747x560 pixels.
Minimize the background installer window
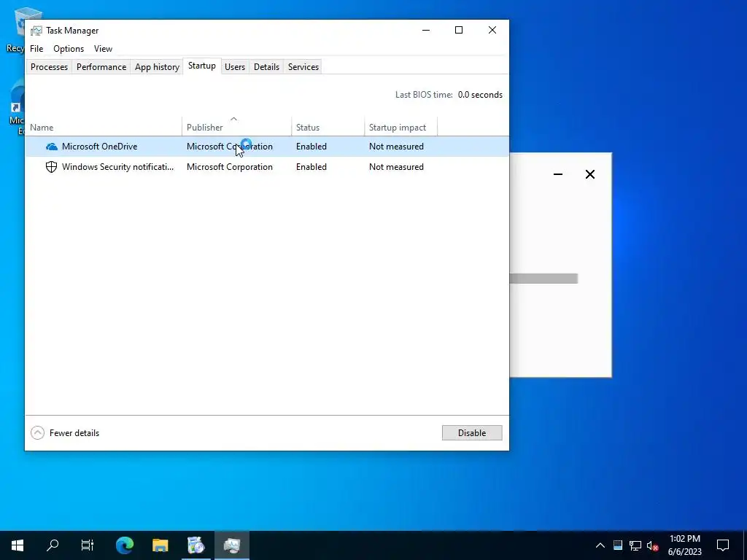558,174
